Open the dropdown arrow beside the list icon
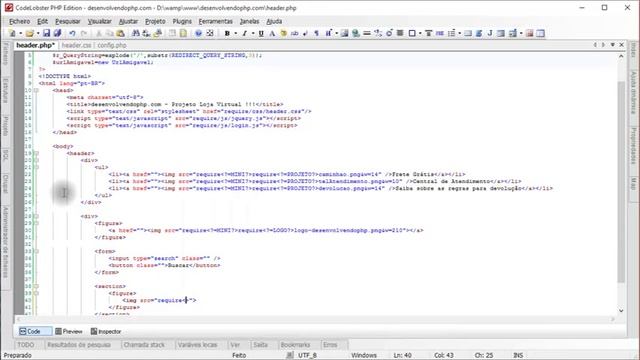This screenshot has width=640, height=360. click(459, 33)
